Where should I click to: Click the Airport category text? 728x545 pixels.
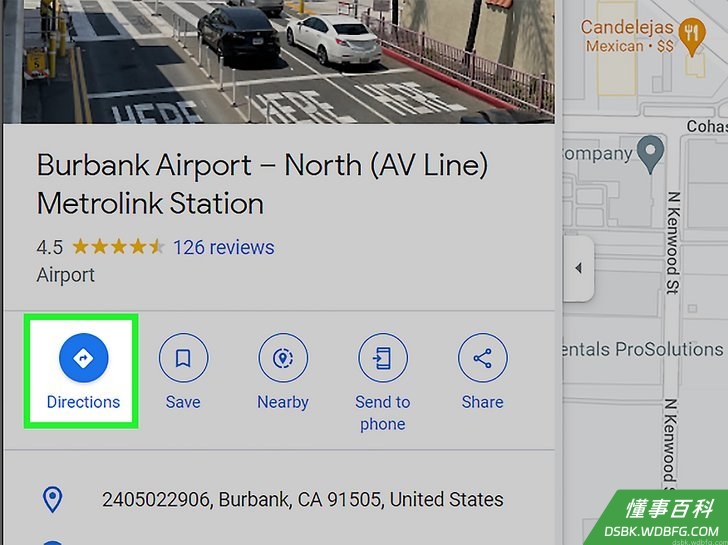(x=65, y=275)
